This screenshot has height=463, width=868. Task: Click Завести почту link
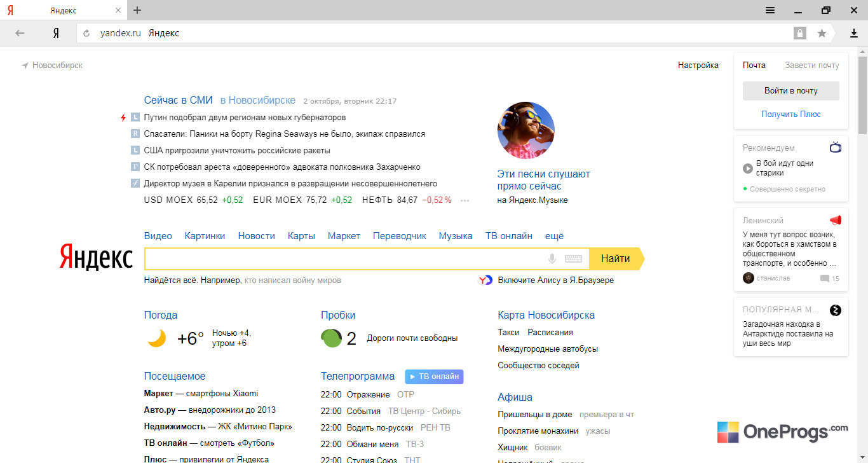pyautogui.click(x=812, y=66)
